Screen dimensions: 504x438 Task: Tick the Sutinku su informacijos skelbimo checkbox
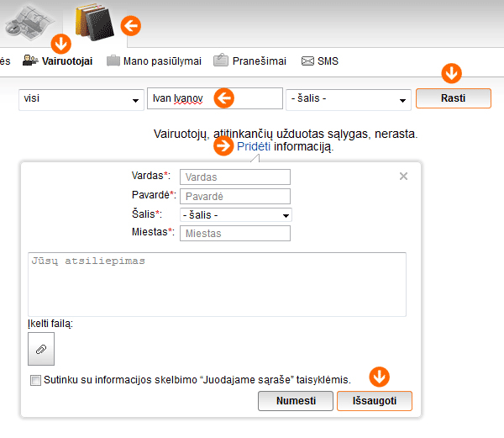coord(35,380)
